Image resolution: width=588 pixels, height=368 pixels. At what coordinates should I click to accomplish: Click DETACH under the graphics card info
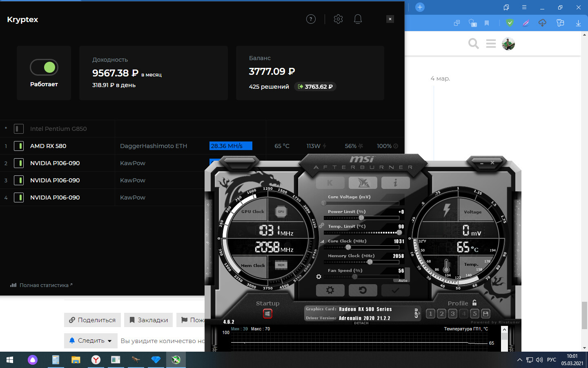[361, 323]
